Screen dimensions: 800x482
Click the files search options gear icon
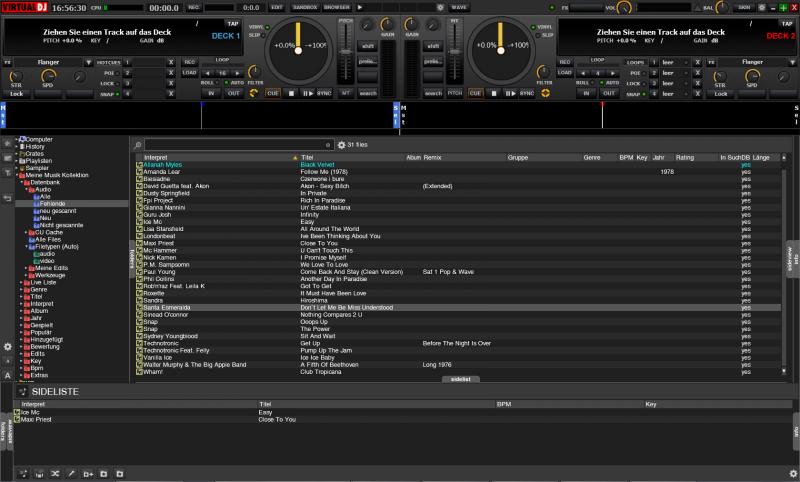(340, 145)
